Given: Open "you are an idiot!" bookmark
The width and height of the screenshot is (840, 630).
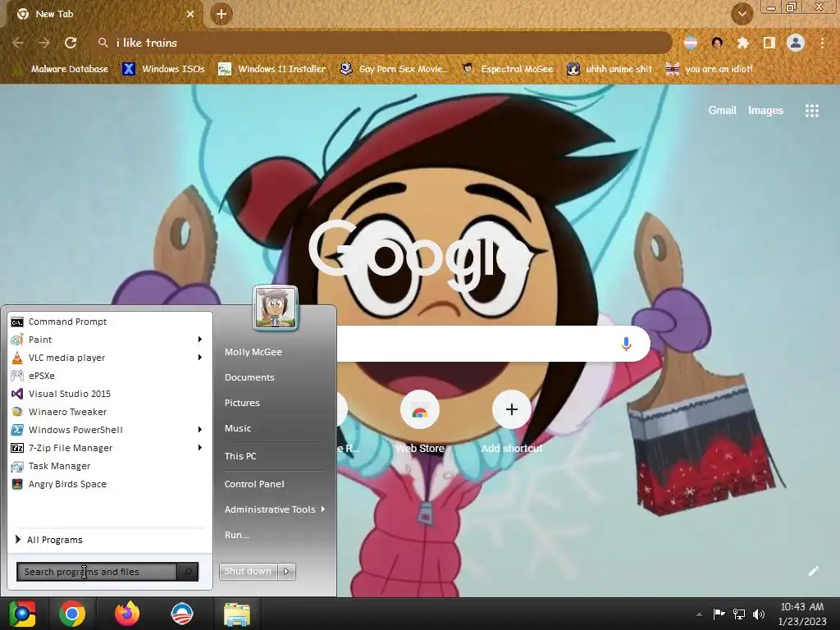Looking at the screenshot, I should point(710,69).
